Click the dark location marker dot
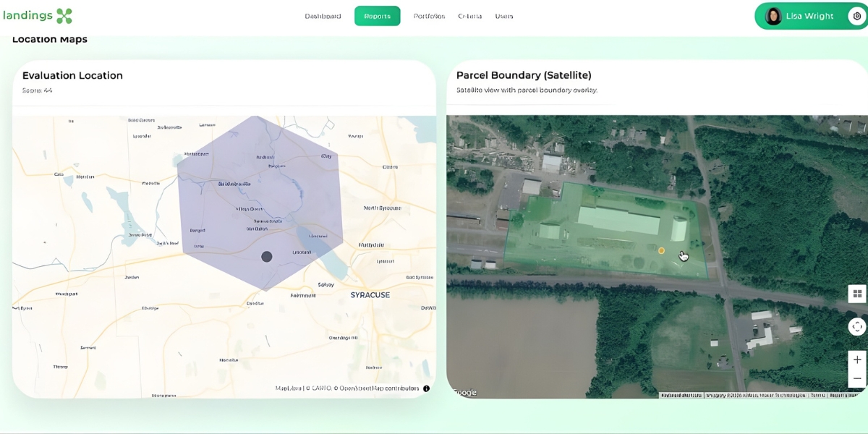The width and height of the screenshot is (868, 434). point(266,256)
